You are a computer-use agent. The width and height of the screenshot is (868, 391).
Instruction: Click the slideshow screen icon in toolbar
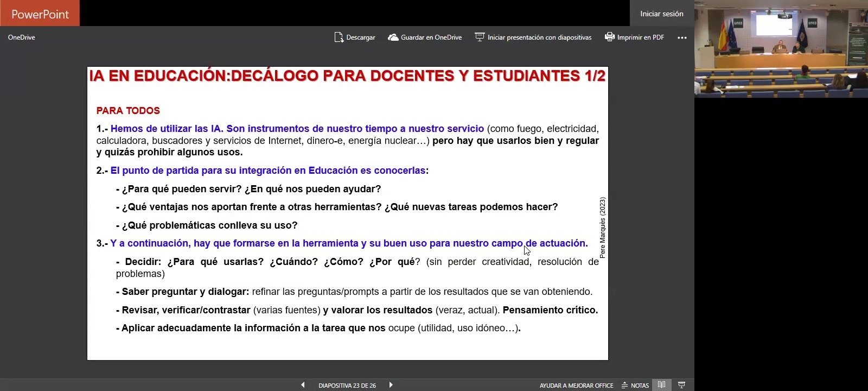[480, 37]
